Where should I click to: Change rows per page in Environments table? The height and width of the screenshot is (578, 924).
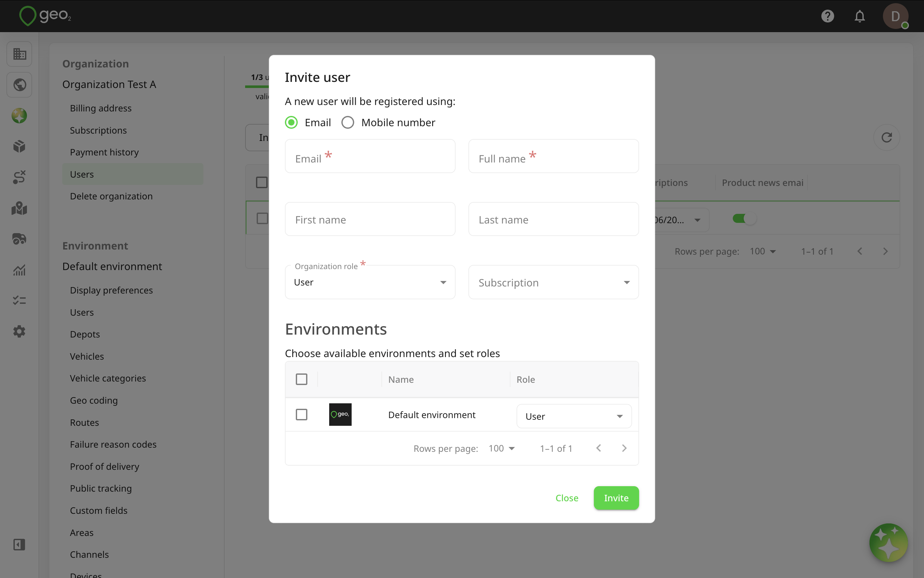point(502,448)
